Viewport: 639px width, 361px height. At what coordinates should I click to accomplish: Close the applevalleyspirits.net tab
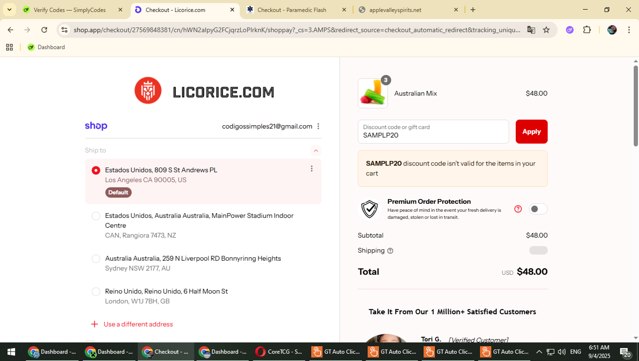(x=456, y=10)
